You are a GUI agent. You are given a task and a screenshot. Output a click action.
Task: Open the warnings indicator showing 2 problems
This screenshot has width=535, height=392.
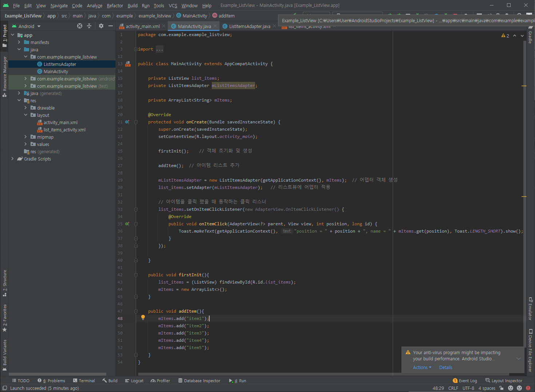tap(505, 36)
